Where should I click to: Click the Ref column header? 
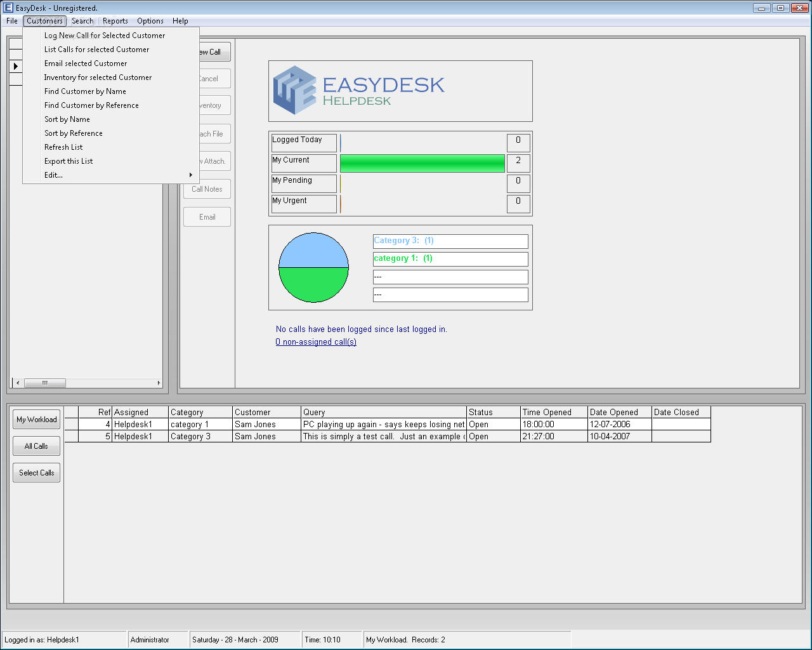tap(95, 413)
